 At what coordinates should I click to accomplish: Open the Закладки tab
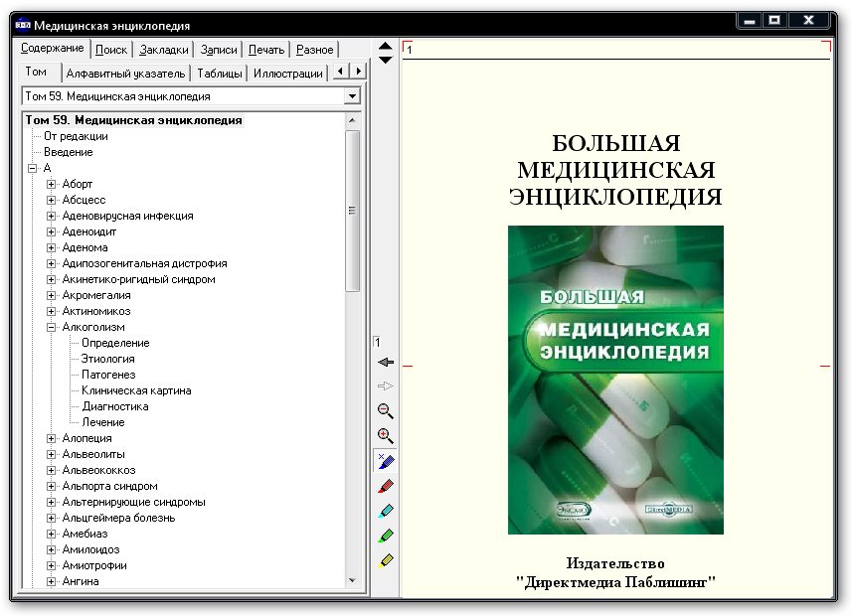[x=163, y=50]
